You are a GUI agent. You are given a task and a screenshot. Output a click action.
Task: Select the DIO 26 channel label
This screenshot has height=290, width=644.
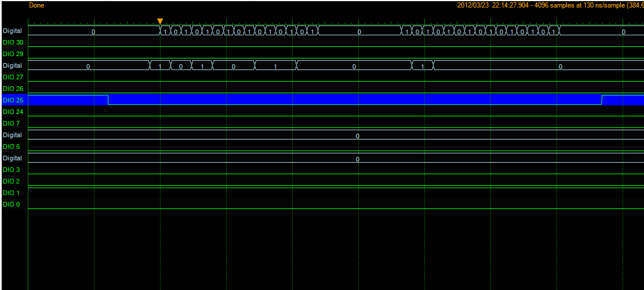(13, 89)
